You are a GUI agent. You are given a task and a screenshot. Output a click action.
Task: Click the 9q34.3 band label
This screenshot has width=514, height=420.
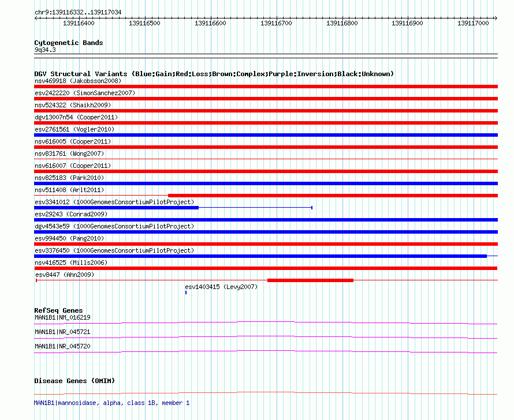pos(45,50)
